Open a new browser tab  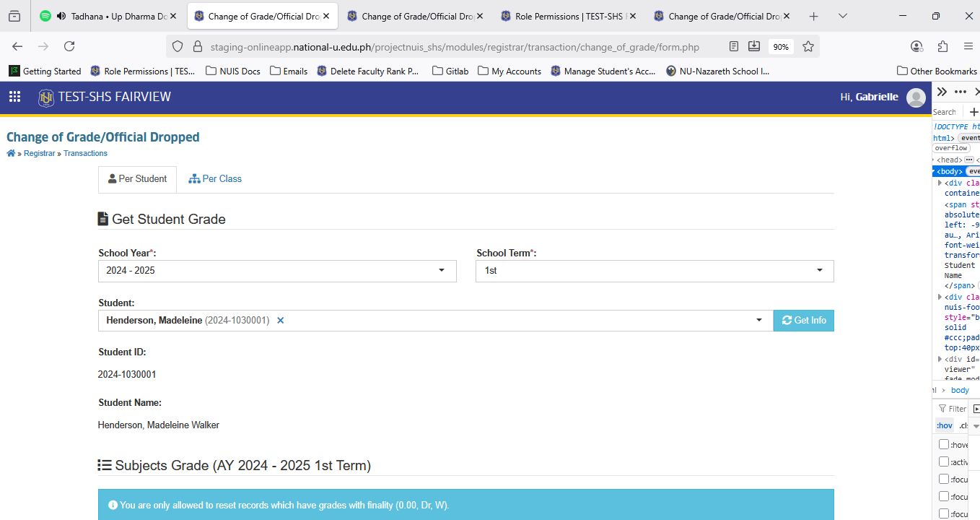(x=814, y=16)
